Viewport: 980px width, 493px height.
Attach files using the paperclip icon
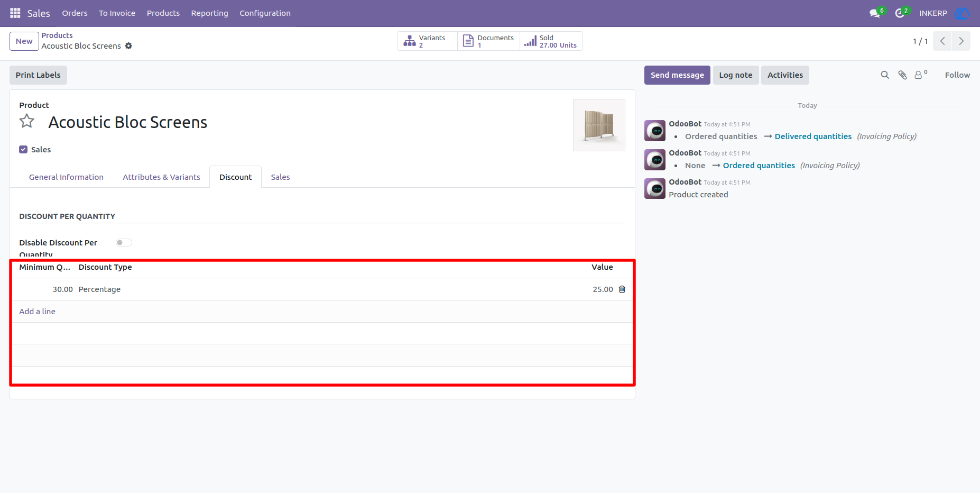903,75
